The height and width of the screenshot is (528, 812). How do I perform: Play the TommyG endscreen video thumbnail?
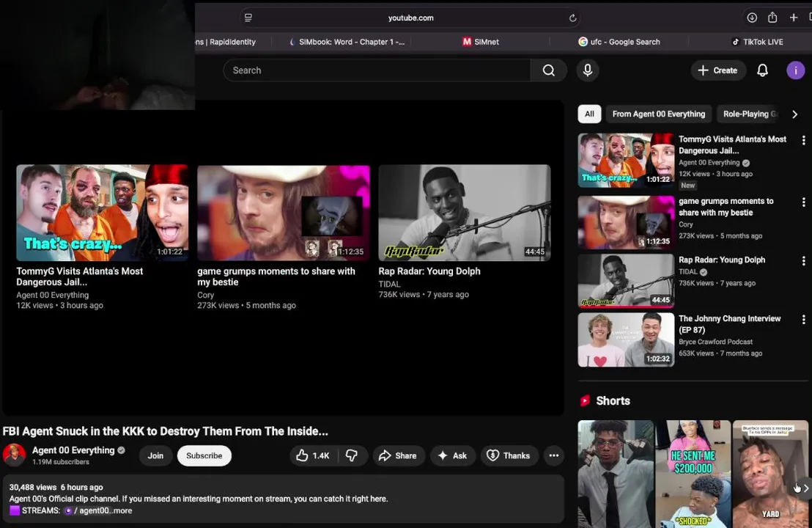click(x=103, y=213)
